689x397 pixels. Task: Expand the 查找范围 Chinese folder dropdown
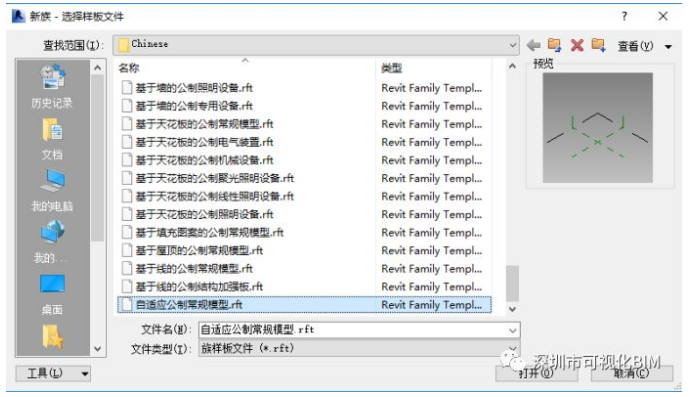click(x=512, y=45)
